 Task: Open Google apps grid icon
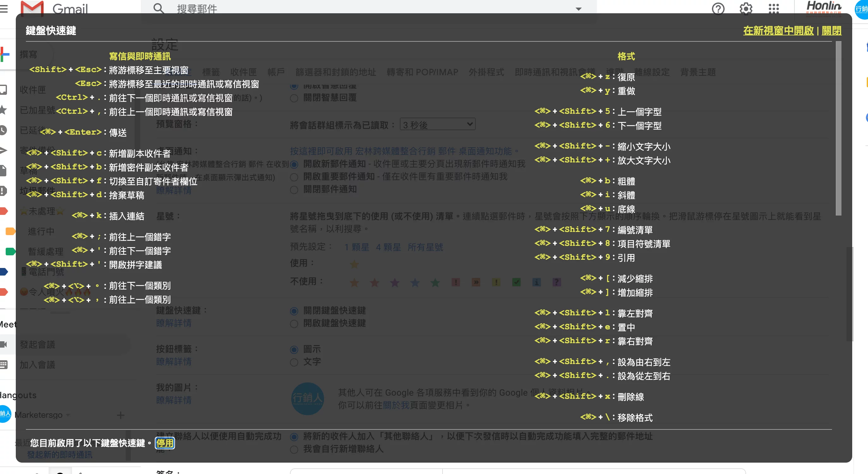click(x=774, y=9)
